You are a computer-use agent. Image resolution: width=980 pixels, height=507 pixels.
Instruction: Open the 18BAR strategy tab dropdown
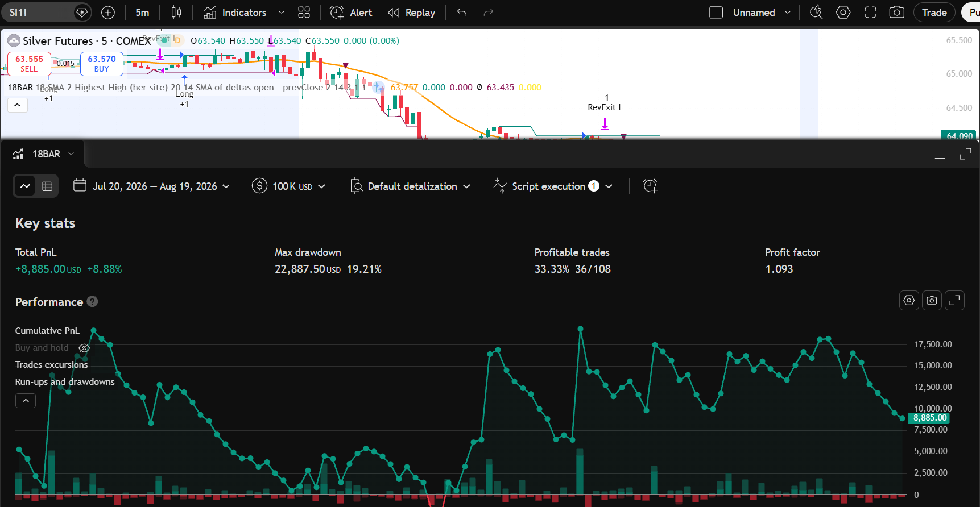coord(71,154)
